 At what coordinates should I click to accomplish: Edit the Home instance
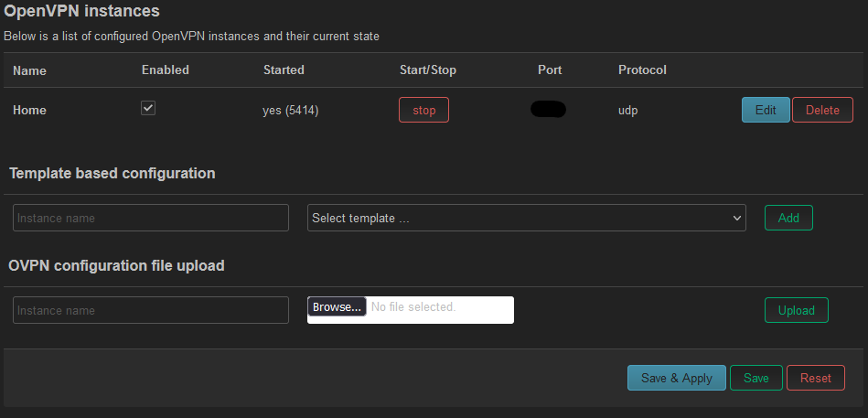[766, 110]
